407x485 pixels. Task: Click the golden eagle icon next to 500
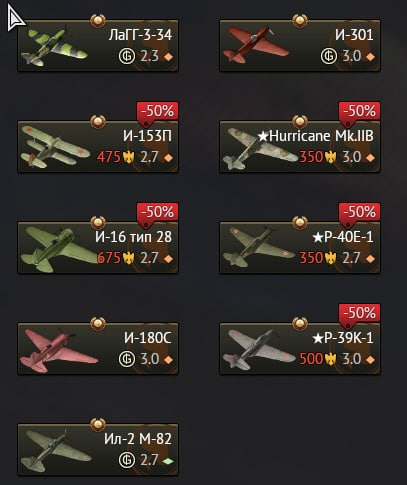(x=330, y=359)
